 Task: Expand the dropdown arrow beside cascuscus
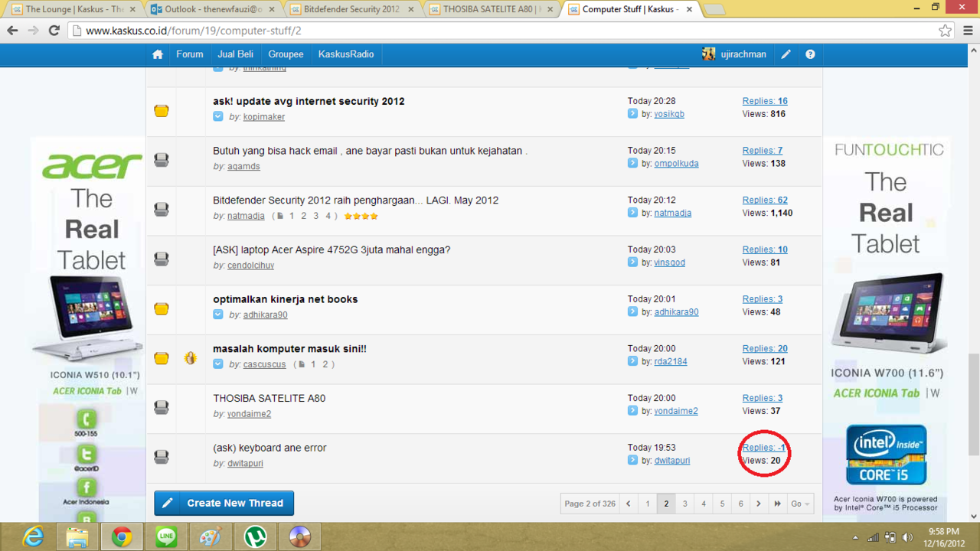(218, 364)
